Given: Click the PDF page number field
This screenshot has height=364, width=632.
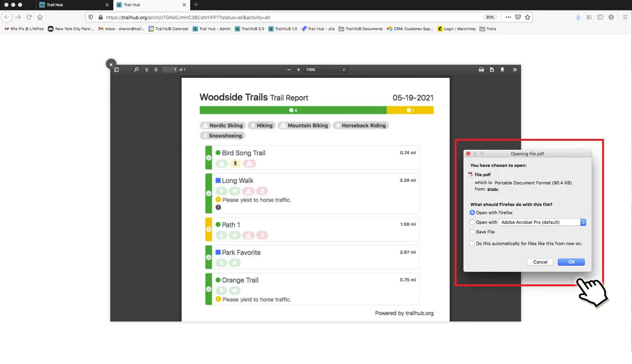Looking at the screenshot, I should click(170, 70).
